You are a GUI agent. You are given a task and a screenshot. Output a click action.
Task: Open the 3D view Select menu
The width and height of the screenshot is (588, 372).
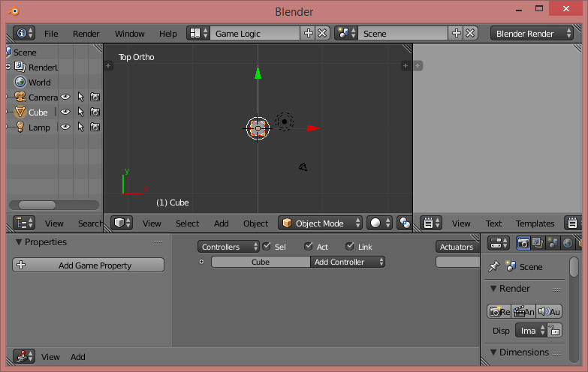click(x=187, y=223)
